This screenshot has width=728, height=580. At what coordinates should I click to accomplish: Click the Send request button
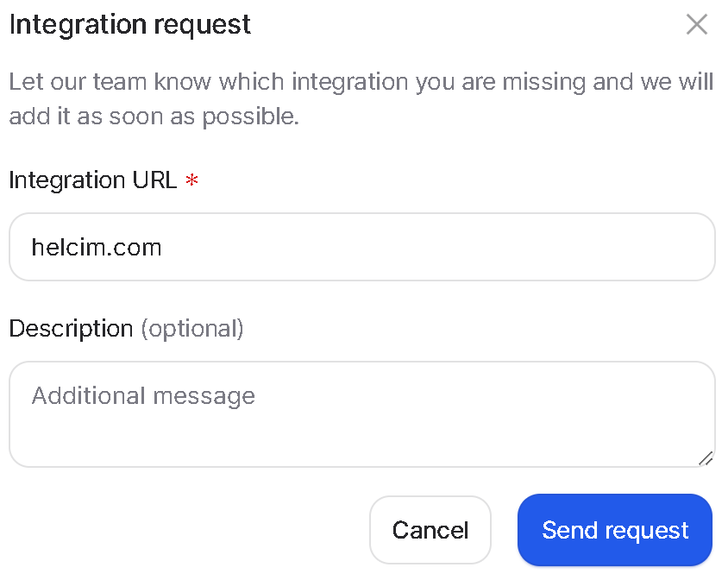[x=615, y=530]
